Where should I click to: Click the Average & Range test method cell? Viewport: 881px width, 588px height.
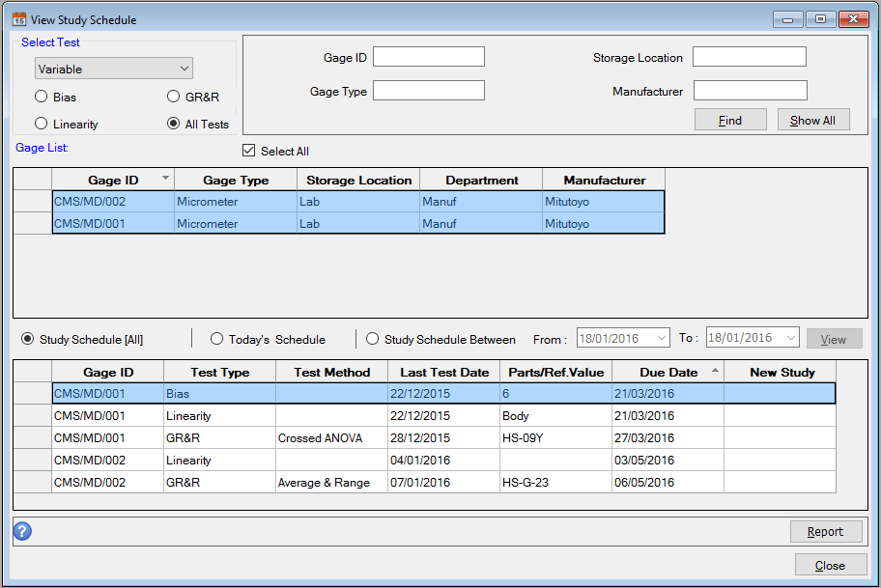pos(331,483)
